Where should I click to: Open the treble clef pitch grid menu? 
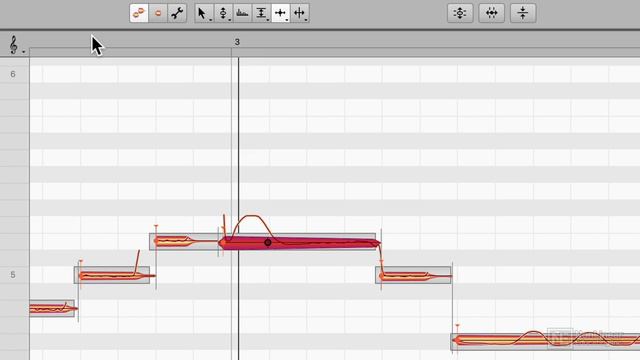pyautogui.click(x=15, y=44)
